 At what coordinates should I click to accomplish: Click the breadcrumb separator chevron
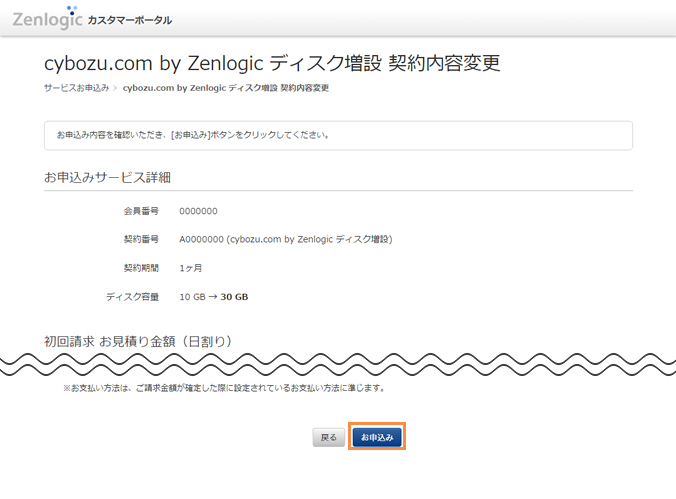click(x=116, y=88)
